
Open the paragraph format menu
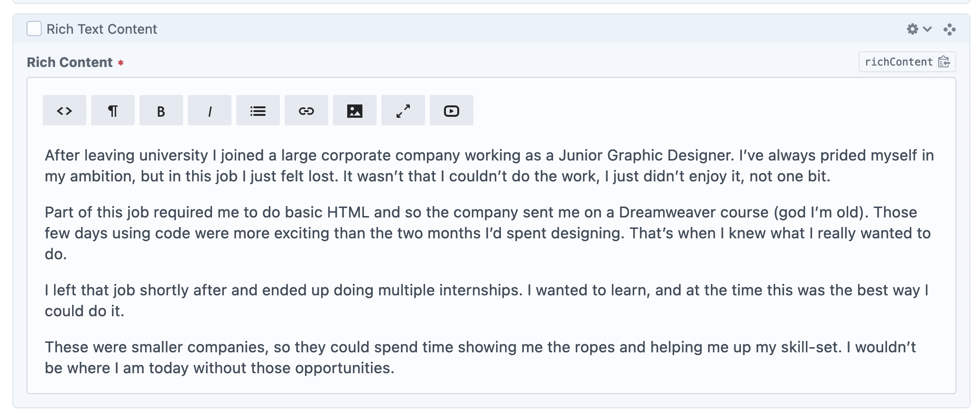tap(113, 111)
